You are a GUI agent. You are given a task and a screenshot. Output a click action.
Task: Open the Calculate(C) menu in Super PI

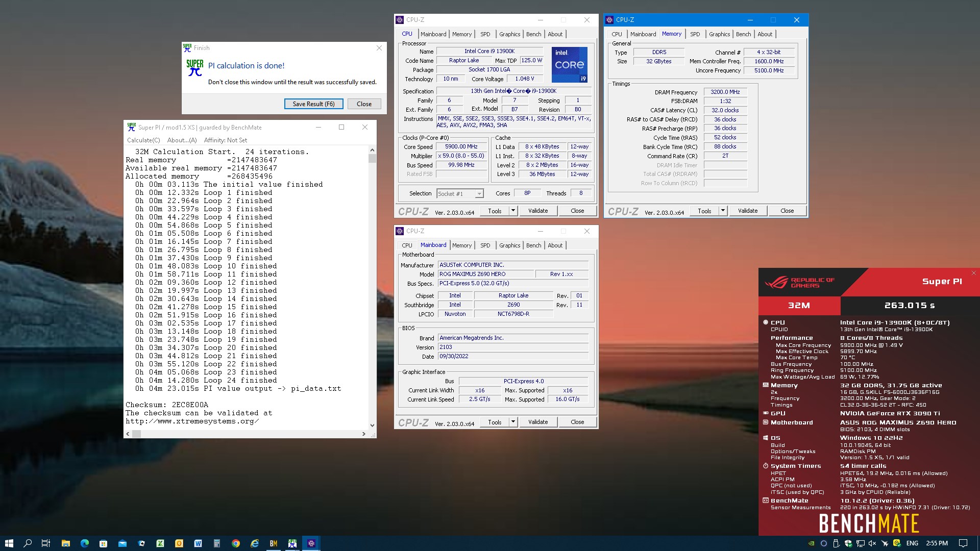click(143, 140)
